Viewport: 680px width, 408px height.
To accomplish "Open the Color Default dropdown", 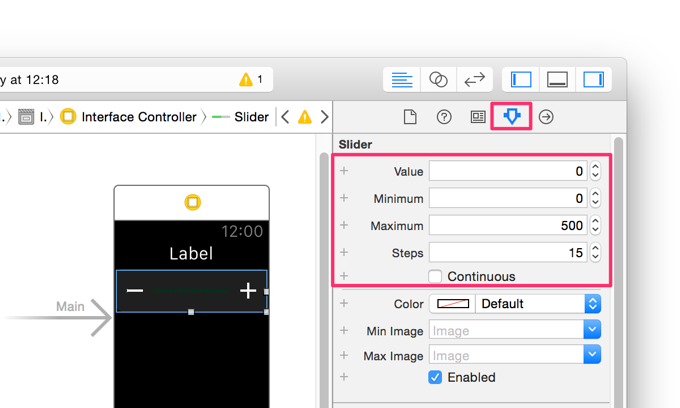I will pyautogui.click(x=538, y=304).
